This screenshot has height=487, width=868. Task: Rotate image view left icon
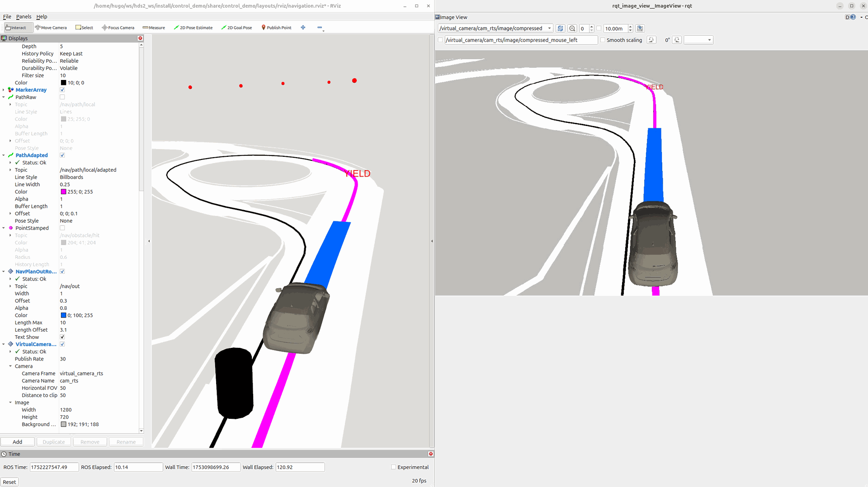pyautogui.click(x=651, y=40)
